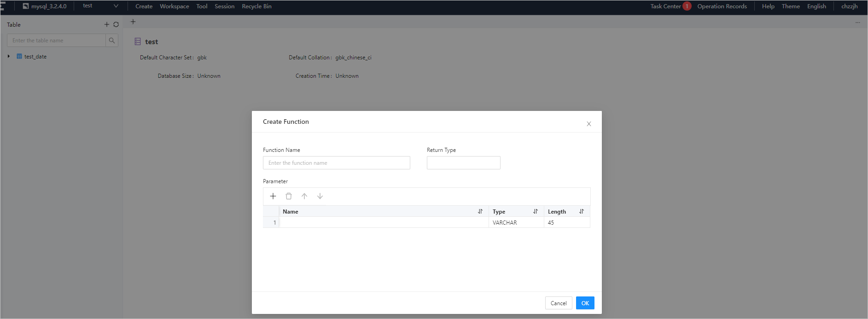Image resolution: width=868 pixels, height=319 pixels.
Task: Sort parameters by Length column
Action: [x=582, y=211]
